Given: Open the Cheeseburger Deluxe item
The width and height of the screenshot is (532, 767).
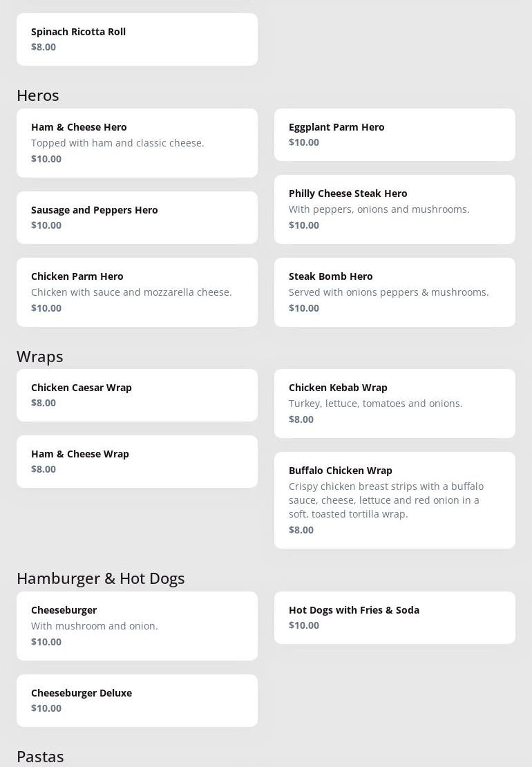Looking at the screenshot, I should coord(137,700).
